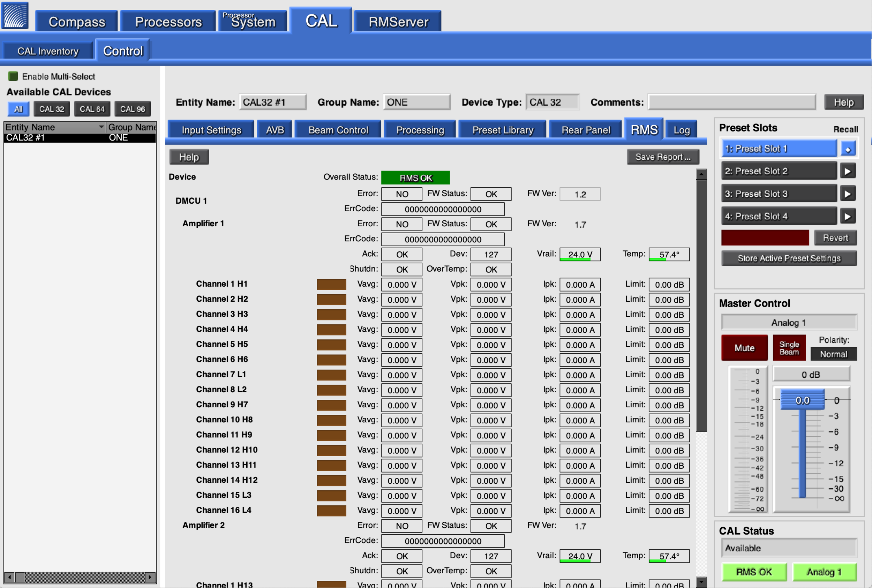
Task: Click Help button in RMS panel
Action: pos(189,157)
